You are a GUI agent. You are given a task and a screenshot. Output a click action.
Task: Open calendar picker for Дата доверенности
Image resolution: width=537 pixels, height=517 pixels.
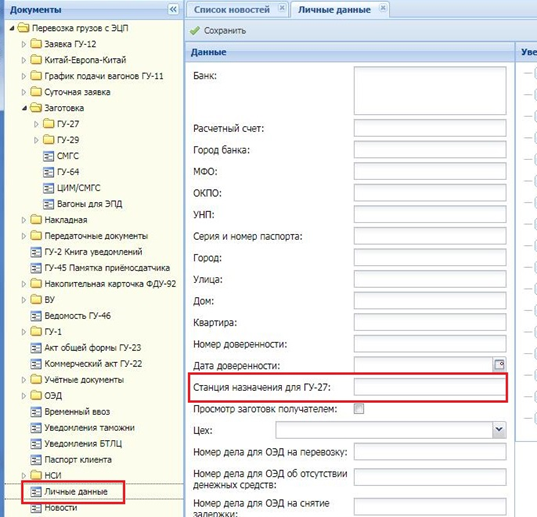[499, 365]
